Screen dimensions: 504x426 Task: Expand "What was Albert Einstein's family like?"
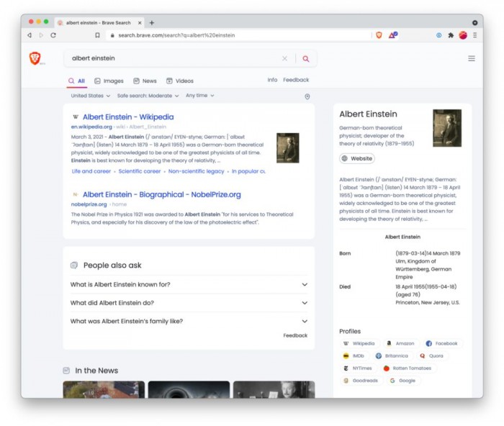[189, 322]
